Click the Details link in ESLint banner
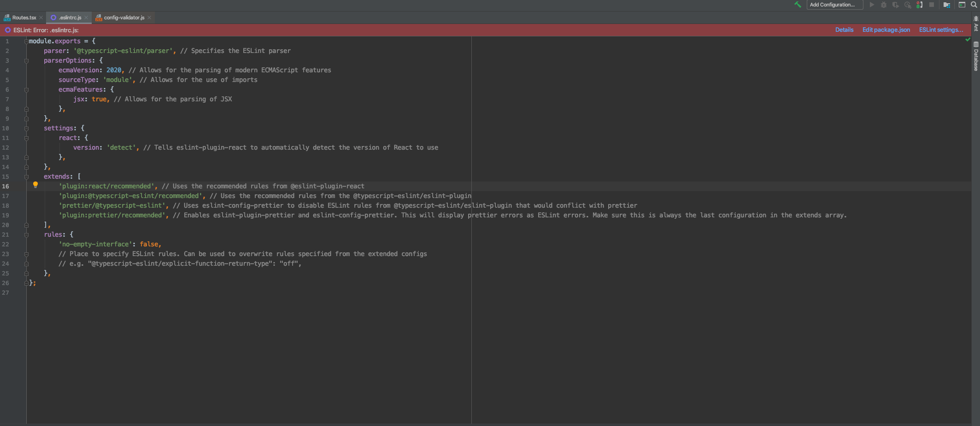 pos(844,30)
